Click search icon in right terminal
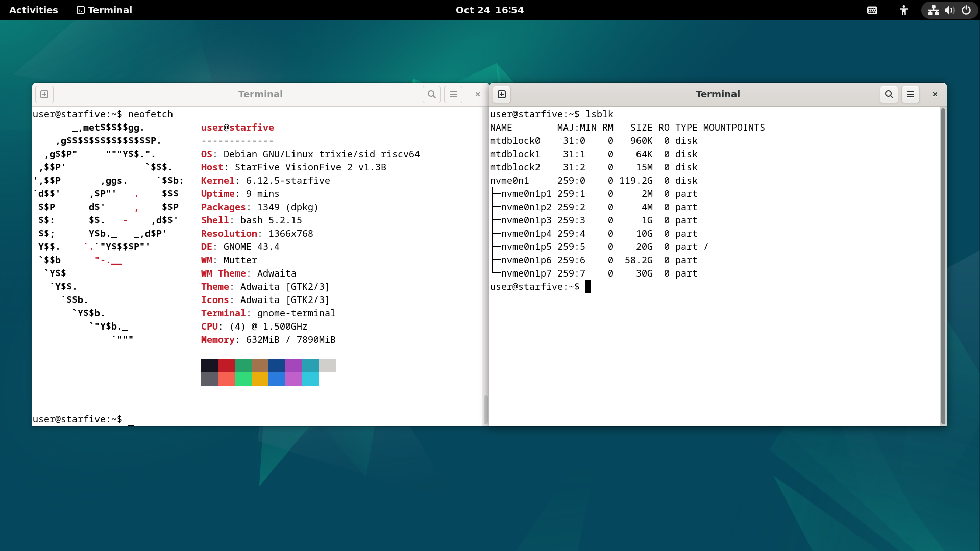The image size is (980, 551). tap(889, 94)
